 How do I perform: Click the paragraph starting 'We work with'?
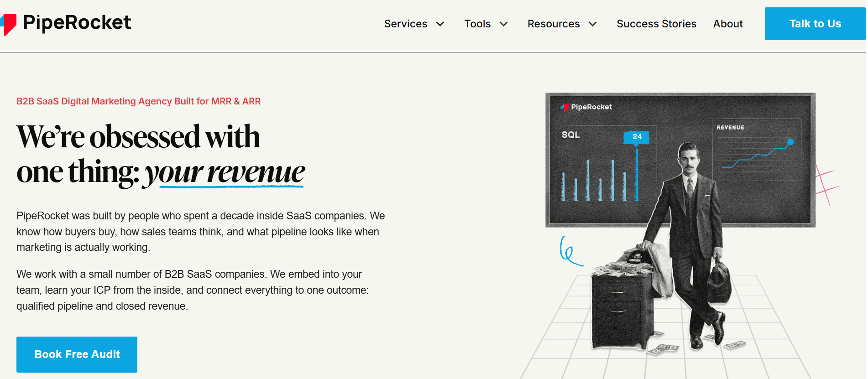click(193, 290)
